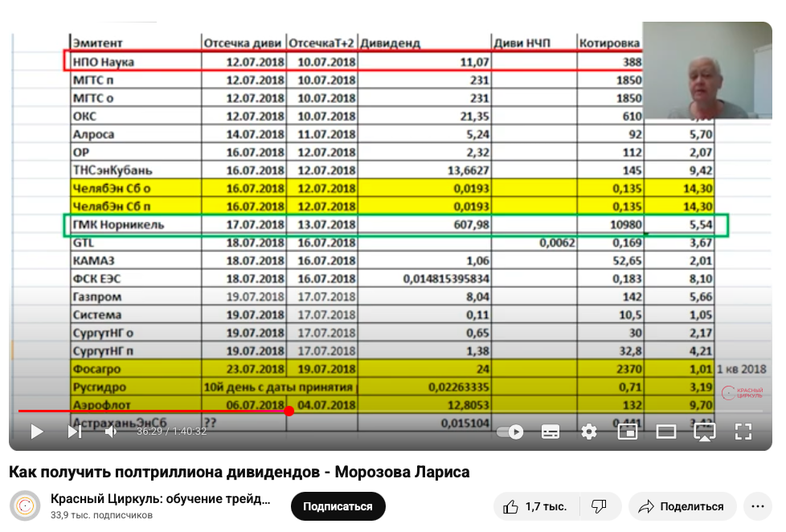Click the red scrubber handle on the progress bar
Screen dimensions: 786x532
289,411
